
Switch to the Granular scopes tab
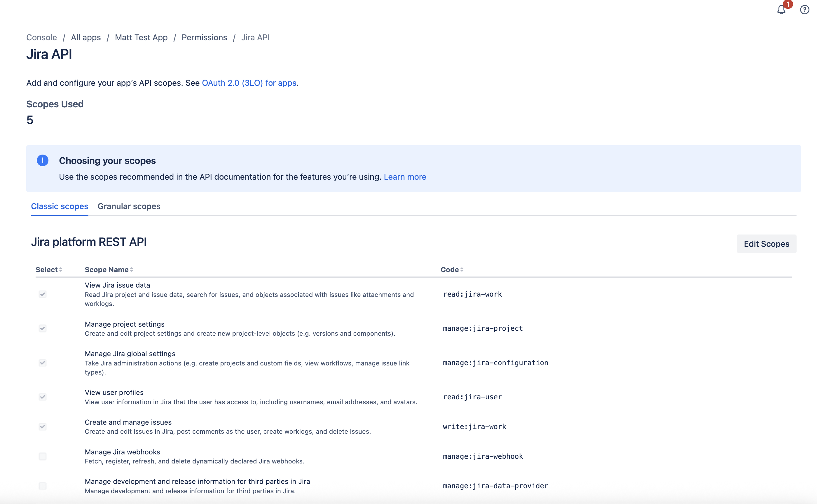(129, 206)
